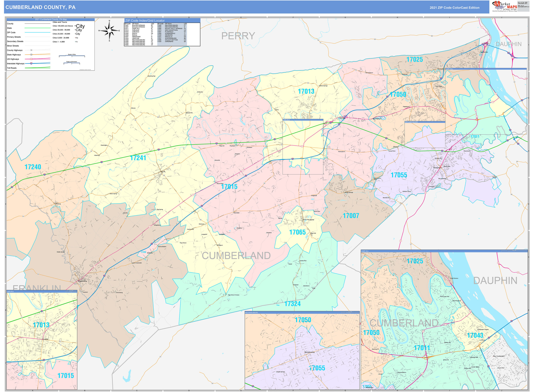Select the '17011 CAMP HILL' index row
This screenshot has height=392, width=534.
(140, 29)
